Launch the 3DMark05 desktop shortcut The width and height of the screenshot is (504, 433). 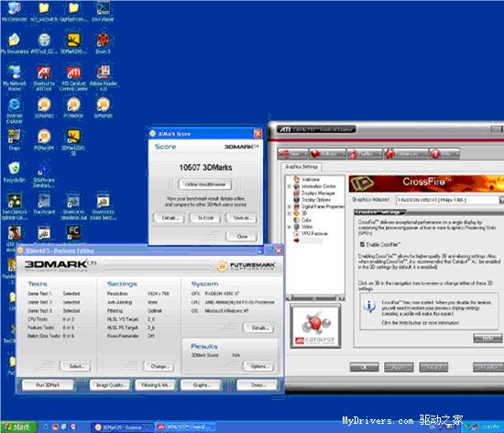[x=103, y=107]
